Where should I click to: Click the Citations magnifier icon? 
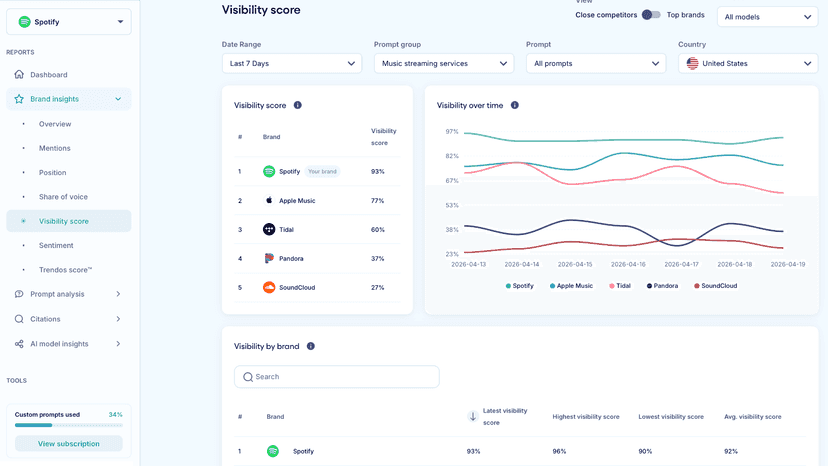[x=19, y=319]
